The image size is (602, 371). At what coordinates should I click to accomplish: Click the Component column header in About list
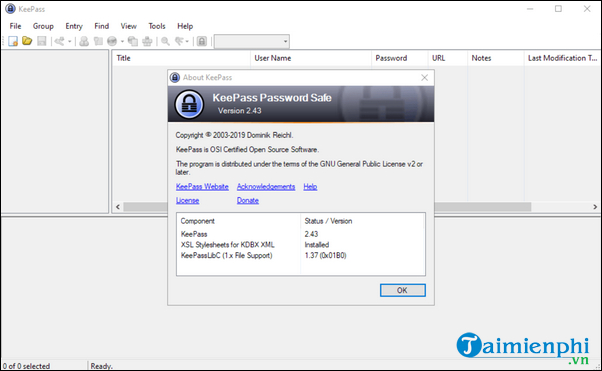click(239, 221)
